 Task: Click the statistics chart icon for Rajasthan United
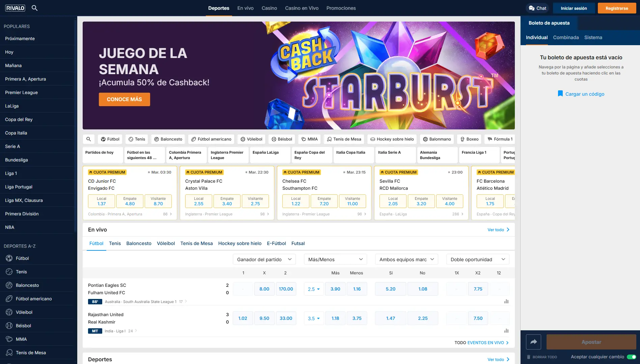(506, 331)
